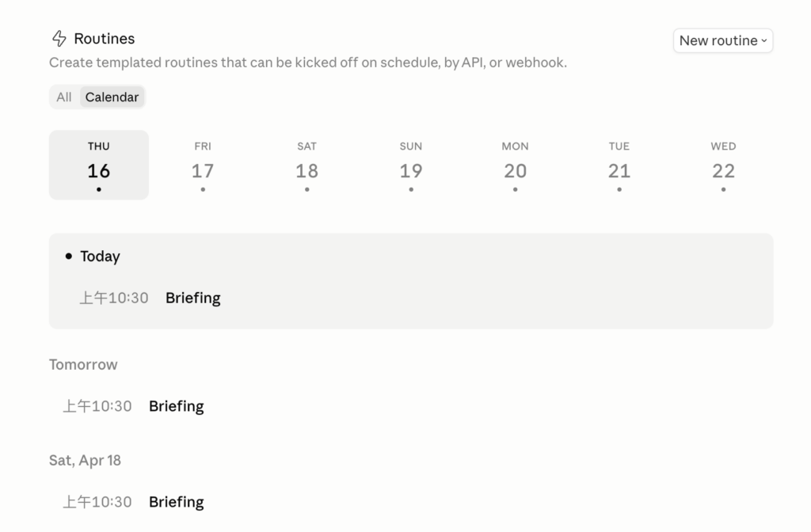The width and height of the screenshot is (811, 532).
Task: Open the New routine dropdown
Action: [x=722, y=40]
